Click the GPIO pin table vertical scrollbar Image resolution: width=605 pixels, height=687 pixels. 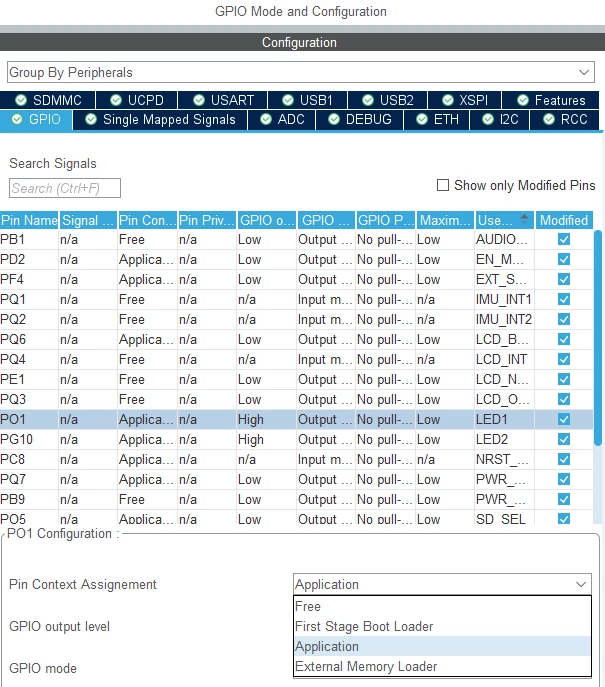coord(598,337)
